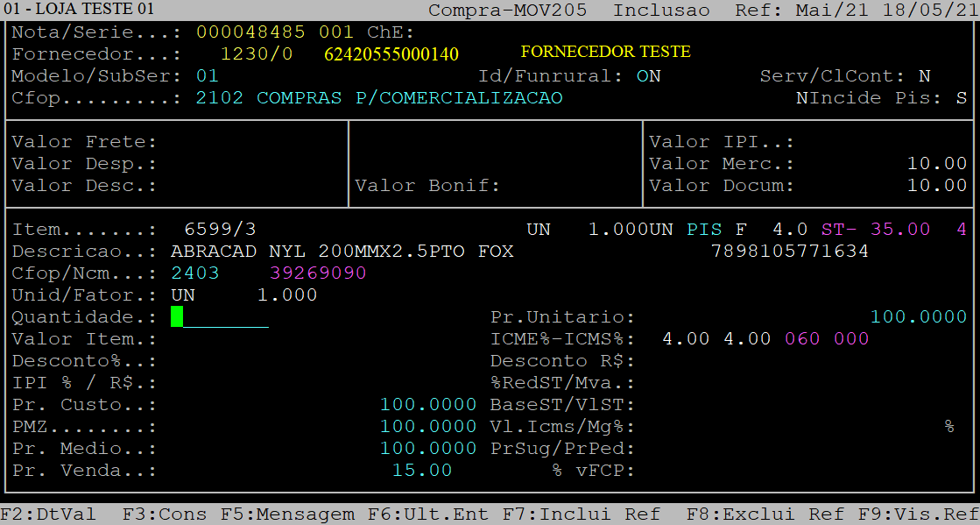Click the Fornecedor code 1230/0
980x525 pixels.
coord(257,54)
